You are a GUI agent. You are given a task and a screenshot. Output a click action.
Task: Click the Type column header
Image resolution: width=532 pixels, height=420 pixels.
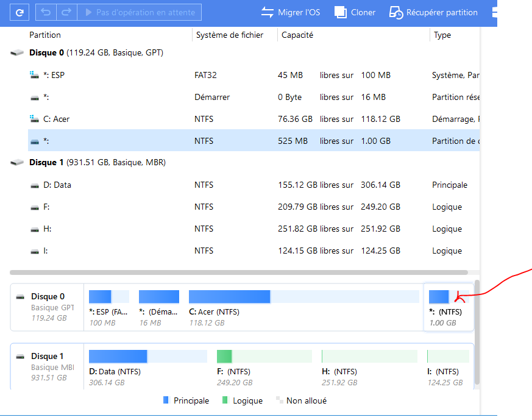click(x=442, y=35)
